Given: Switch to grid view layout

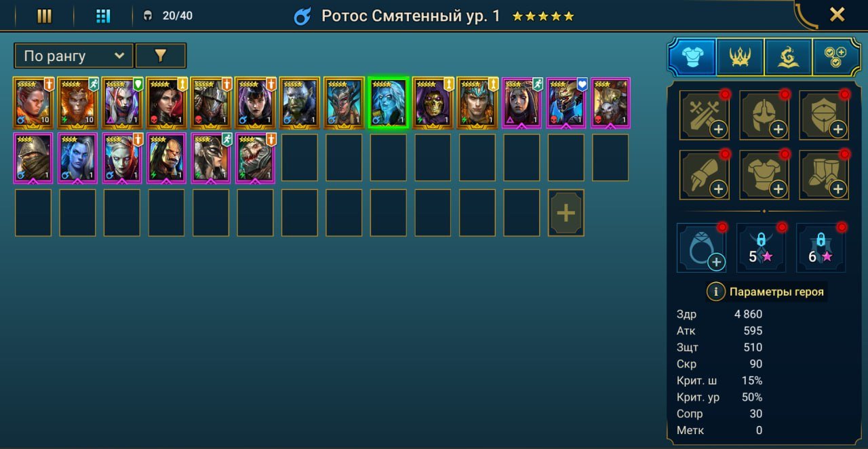Looking at the screenshot, I should (103, 16).
